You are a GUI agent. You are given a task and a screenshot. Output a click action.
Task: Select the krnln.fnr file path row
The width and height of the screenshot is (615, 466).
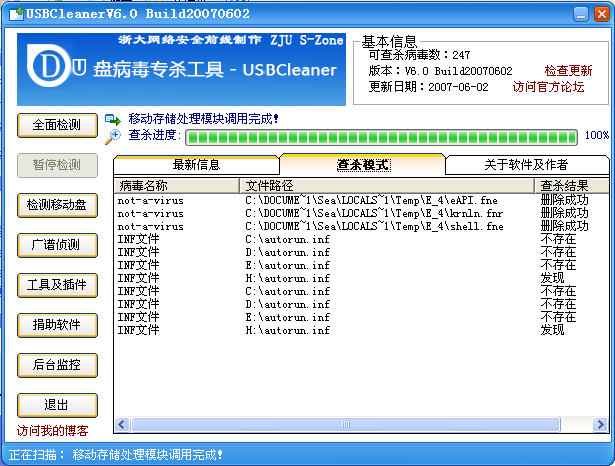[374, 213]
